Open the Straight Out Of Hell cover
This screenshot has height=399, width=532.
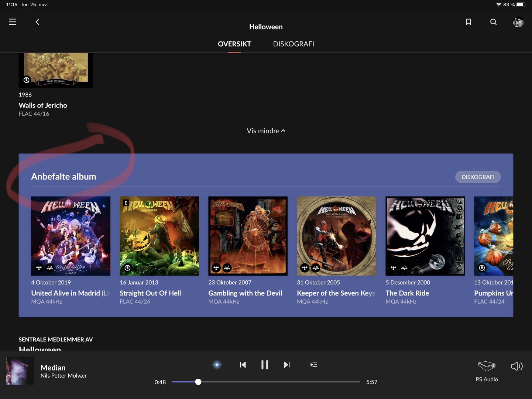[x=159, y=236]
